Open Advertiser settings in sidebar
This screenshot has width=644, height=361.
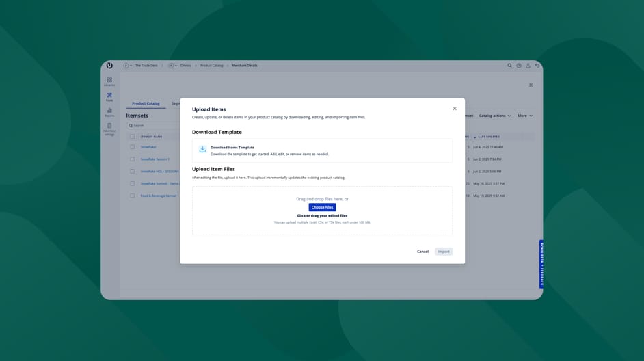pyautogui.click(x=109, y=129)
